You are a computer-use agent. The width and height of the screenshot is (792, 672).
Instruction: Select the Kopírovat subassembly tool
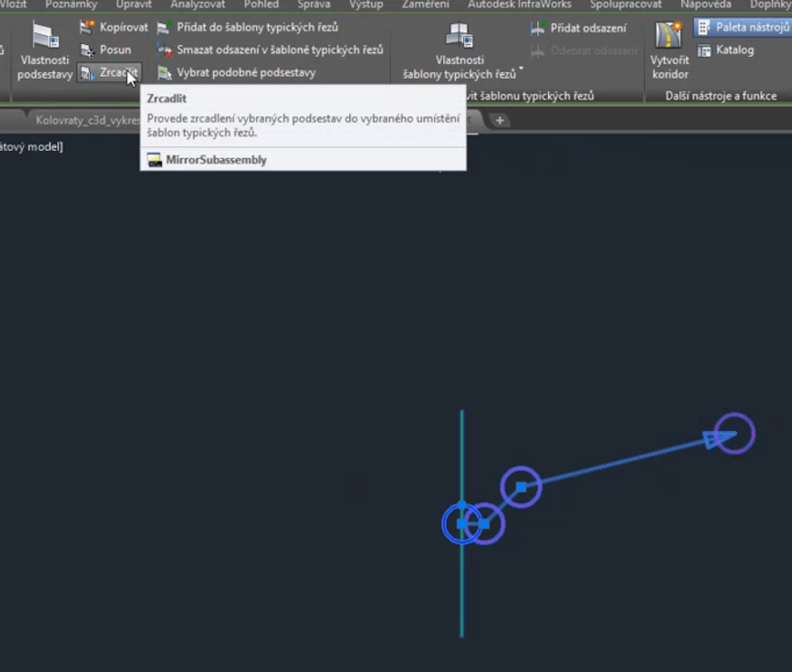click(x=114, y=27)
